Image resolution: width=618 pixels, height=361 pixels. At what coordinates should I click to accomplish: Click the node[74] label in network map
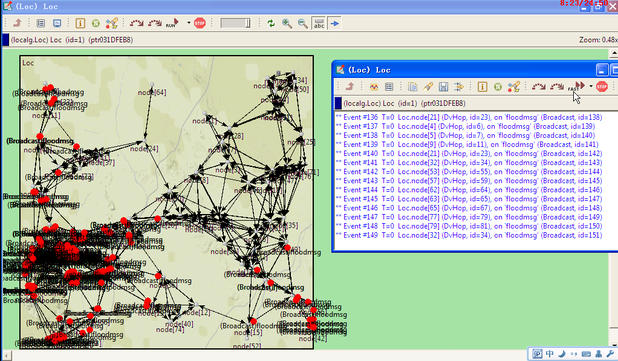click(x=170, y=330)
